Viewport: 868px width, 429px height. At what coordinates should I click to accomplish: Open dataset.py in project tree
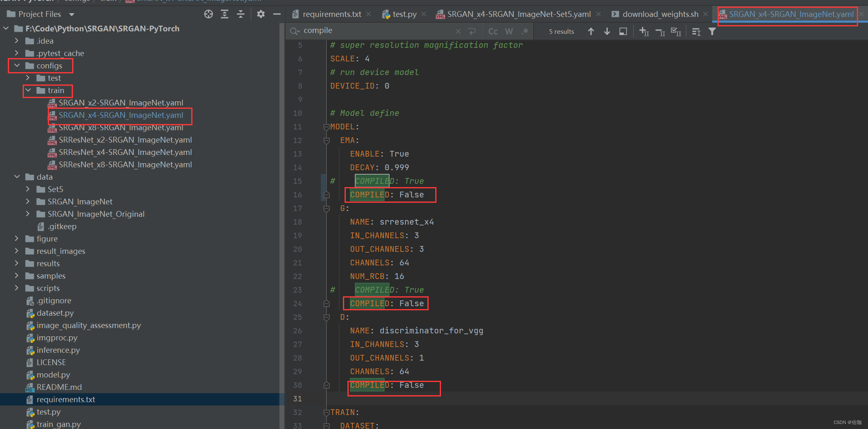click(x=55, y=313)
